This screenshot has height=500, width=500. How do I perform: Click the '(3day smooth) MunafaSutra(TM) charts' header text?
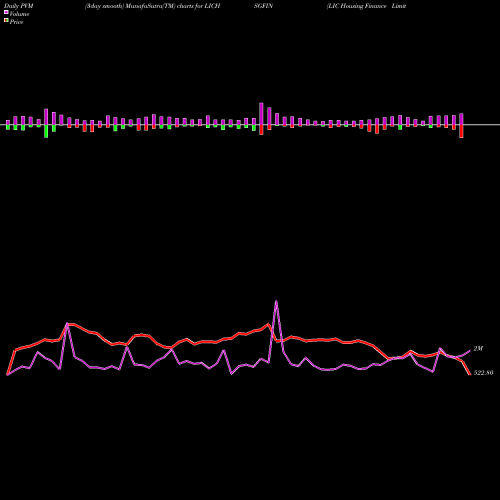(x=139, y=6)
